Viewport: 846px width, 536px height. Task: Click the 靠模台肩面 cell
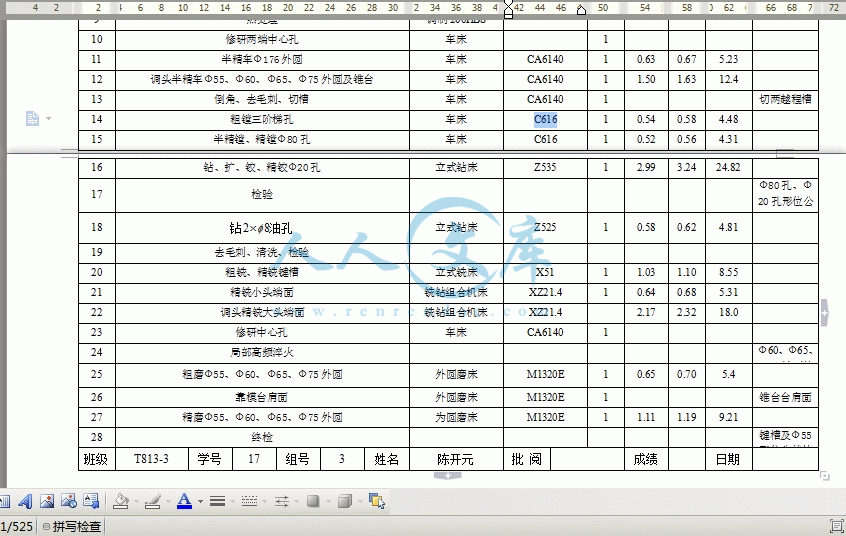[262, 397]
